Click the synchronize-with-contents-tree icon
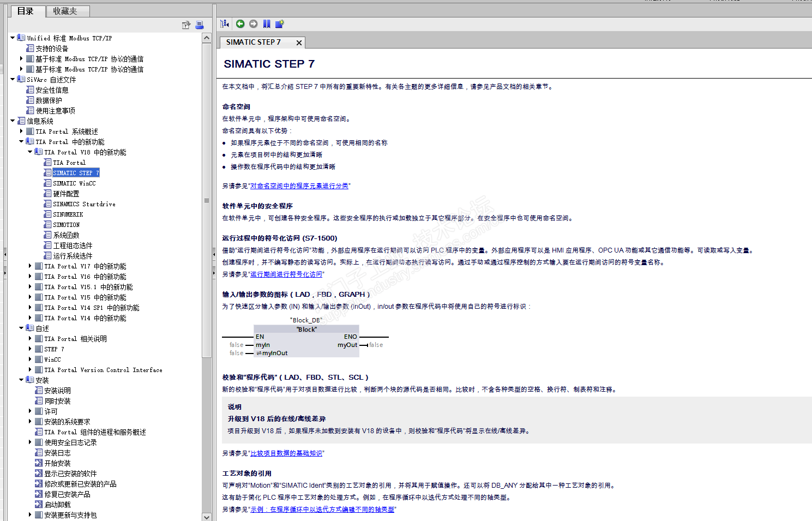 click(224, 23)
